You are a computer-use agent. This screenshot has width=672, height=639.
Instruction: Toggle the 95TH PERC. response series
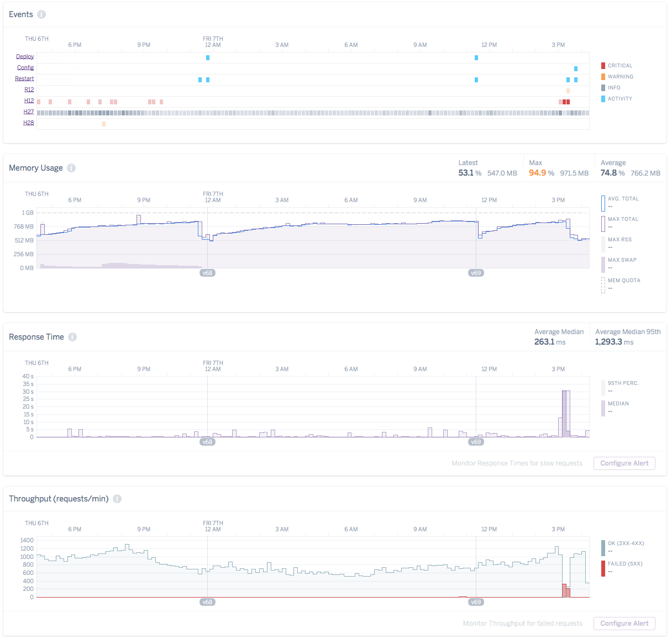point(623,383)
